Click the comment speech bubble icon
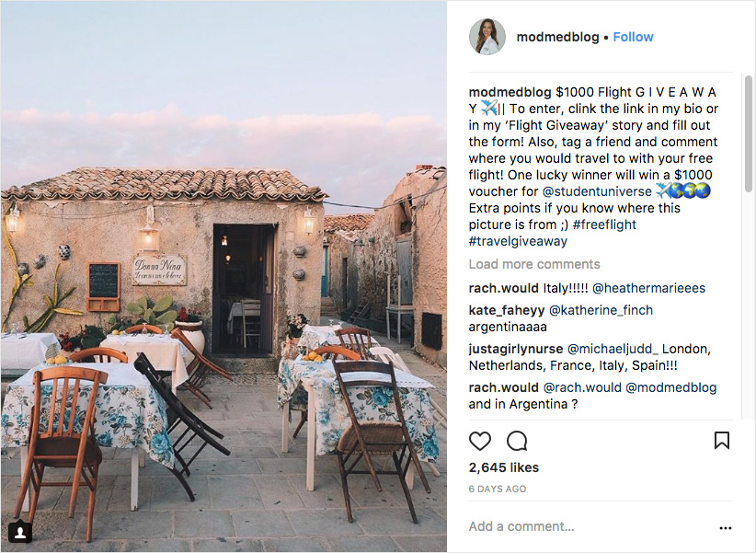The image size is (756, 553). coord(517,441)
